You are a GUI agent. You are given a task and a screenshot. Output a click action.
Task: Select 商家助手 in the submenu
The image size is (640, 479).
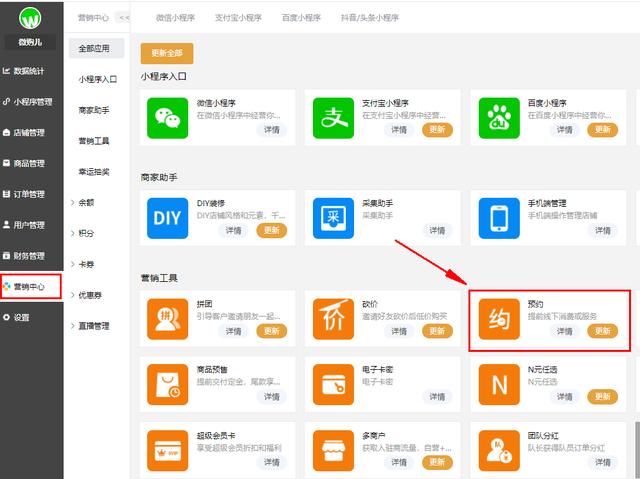(x=96, y=110)
